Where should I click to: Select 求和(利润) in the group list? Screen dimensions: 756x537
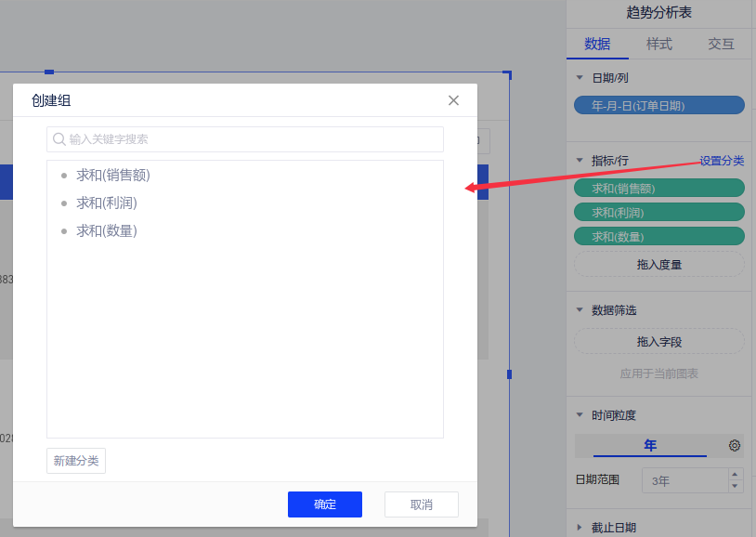tap(106, 203)
